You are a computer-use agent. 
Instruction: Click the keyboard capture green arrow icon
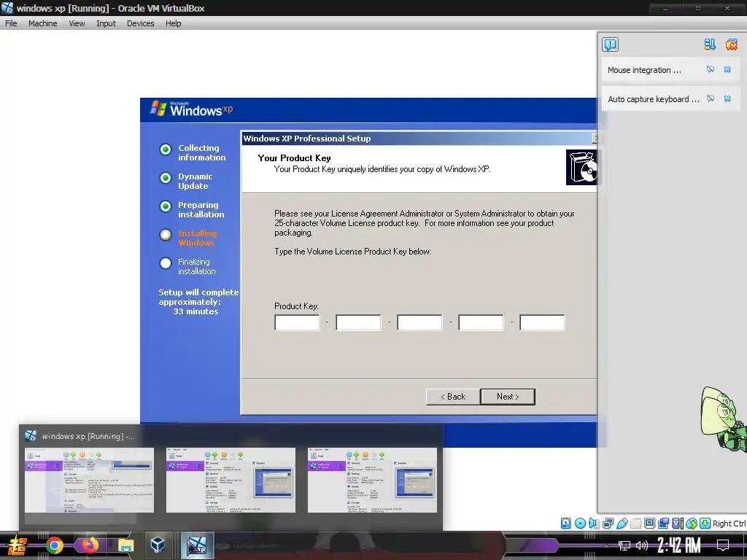click(705, 524)
